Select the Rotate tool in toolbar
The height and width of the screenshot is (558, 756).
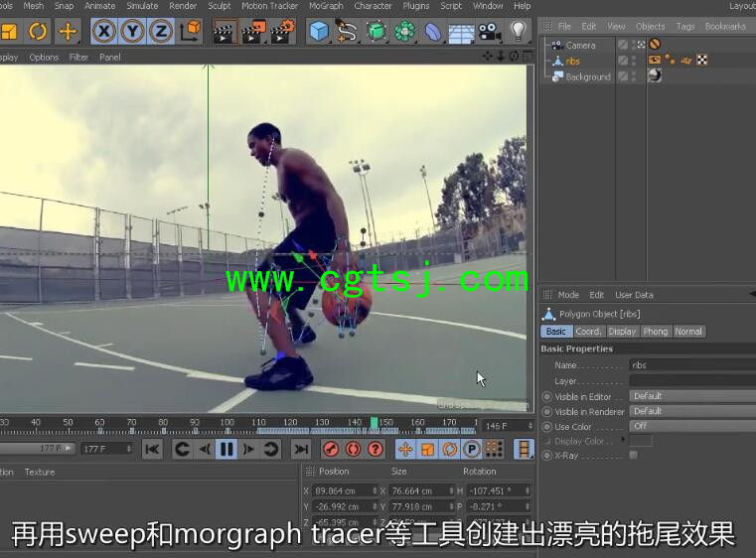point(37,31)
